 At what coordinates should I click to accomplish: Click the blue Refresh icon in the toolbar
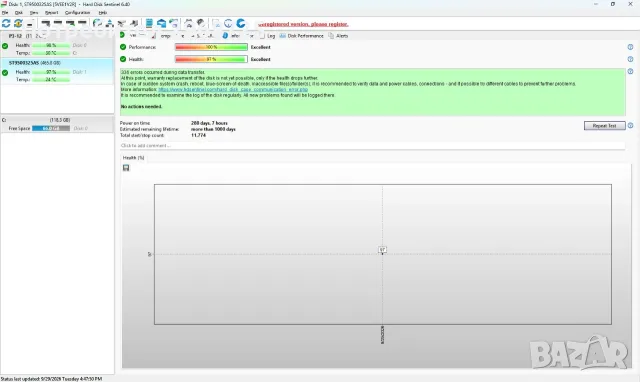(6, 23)
